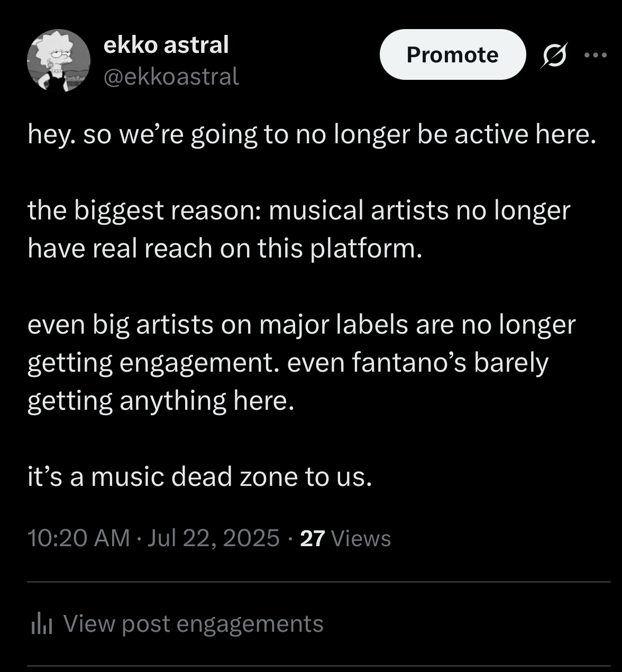Click the "getting anything here." text line
The height and width of the screenshot is (672, 622).
160,401
